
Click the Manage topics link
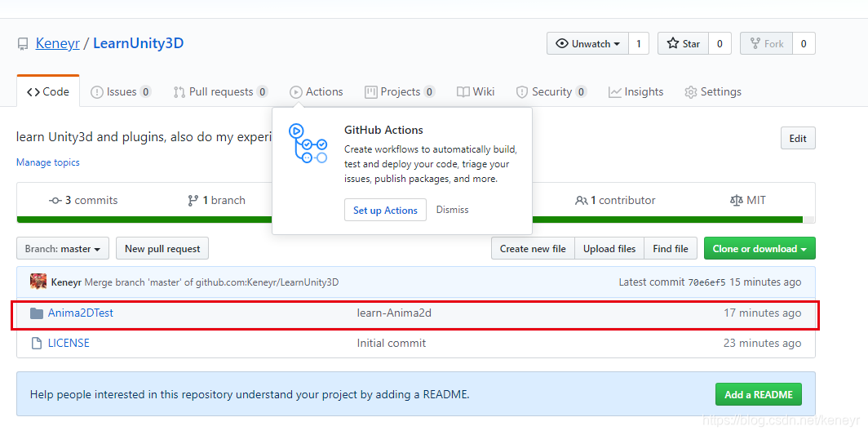point(47,162)
